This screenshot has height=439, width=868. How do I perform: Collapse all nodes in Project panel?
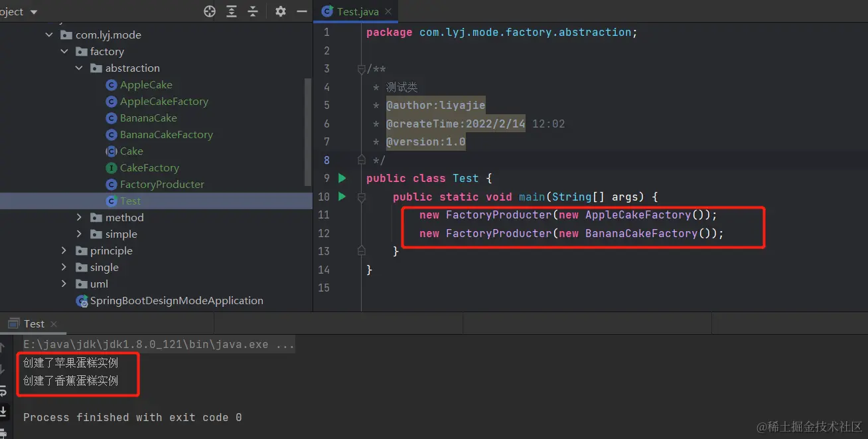[x=253, y=11]
